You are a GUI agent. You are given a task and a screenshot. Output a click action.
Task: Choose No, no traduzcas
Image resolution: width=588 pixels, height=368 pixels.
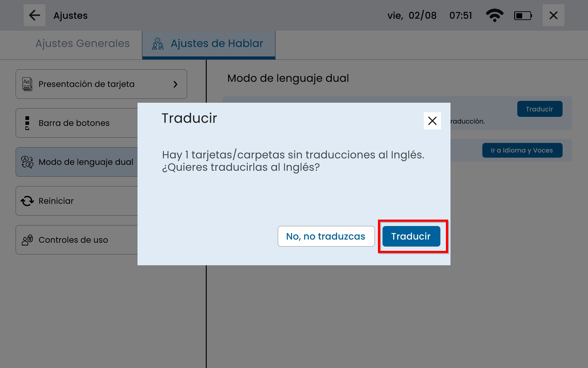pyautogui.click(x=326, y=236)
